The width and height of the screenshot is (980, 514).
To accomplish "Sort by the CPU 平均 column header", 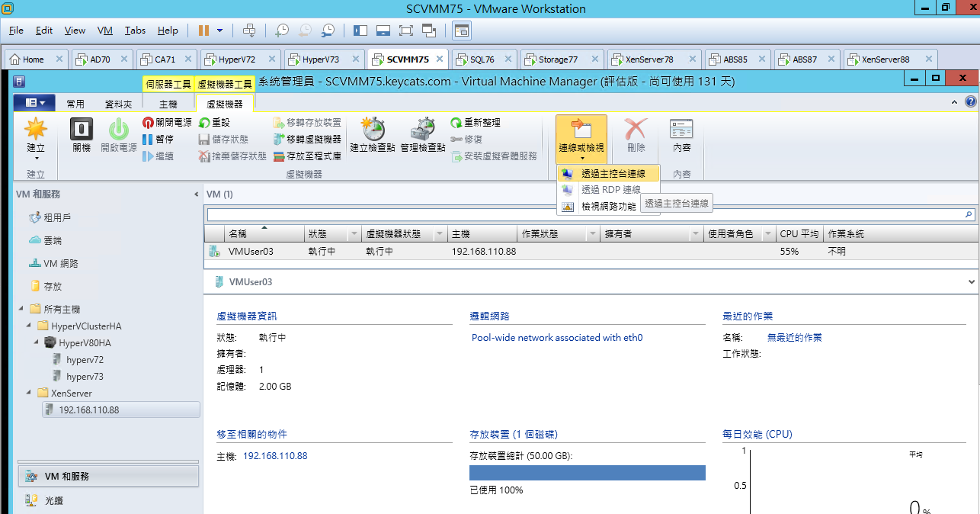I will tap(799, 234).
